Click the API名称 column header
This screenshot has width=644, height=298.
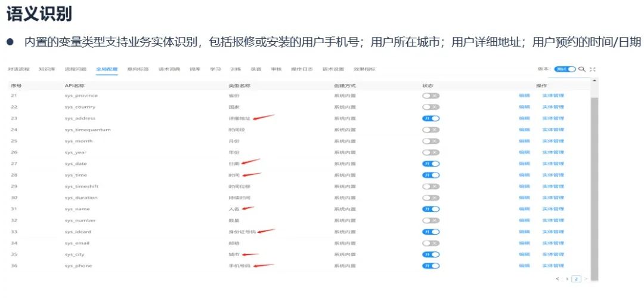[75, 85]
